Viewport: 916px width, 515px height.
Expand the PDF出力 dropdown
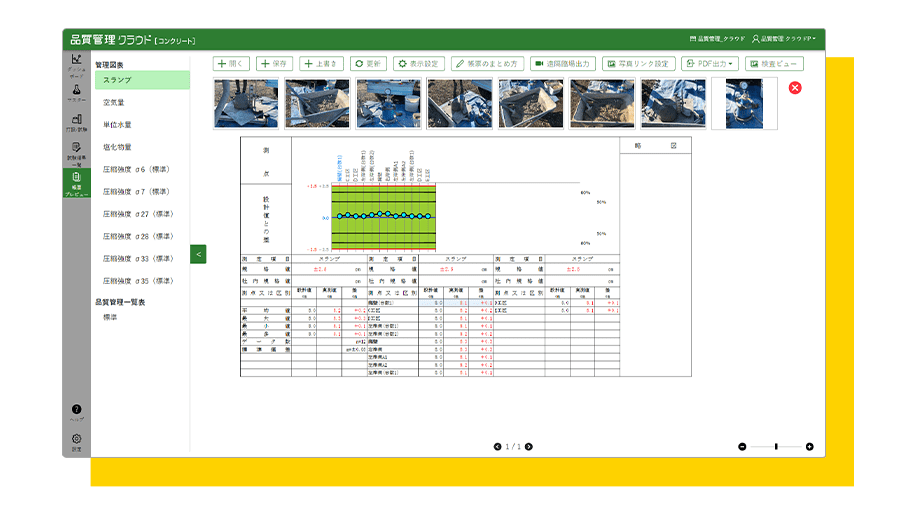click(710, 64)
